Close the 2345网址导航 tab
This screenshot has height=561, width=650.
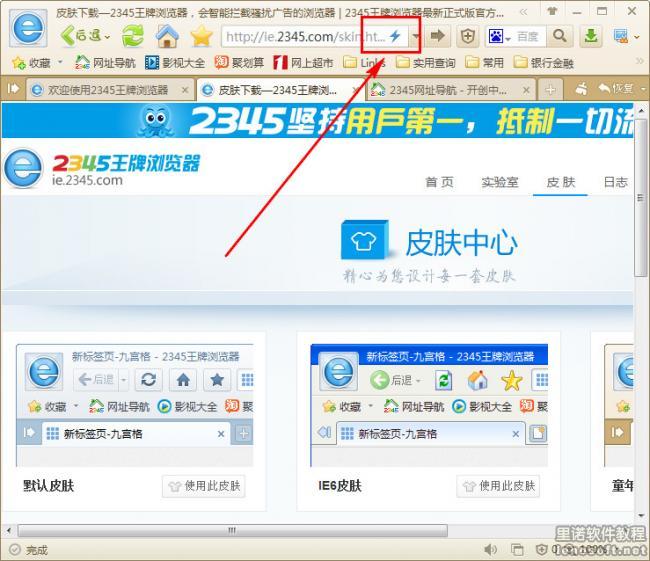[526, 90]
